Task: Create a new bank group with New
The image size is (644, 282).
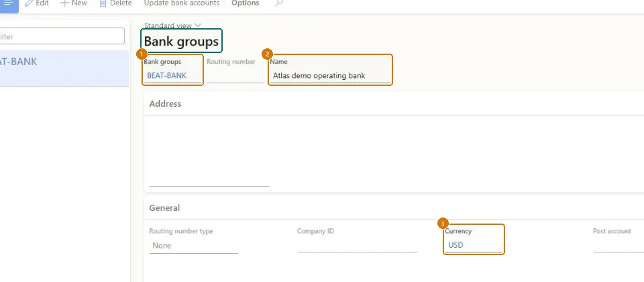Action: coord(74,3)
